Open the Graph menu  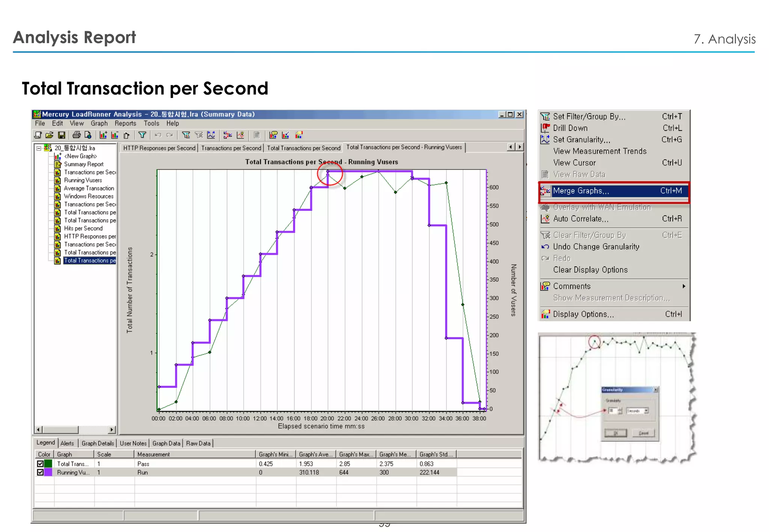tap(99, 123)
